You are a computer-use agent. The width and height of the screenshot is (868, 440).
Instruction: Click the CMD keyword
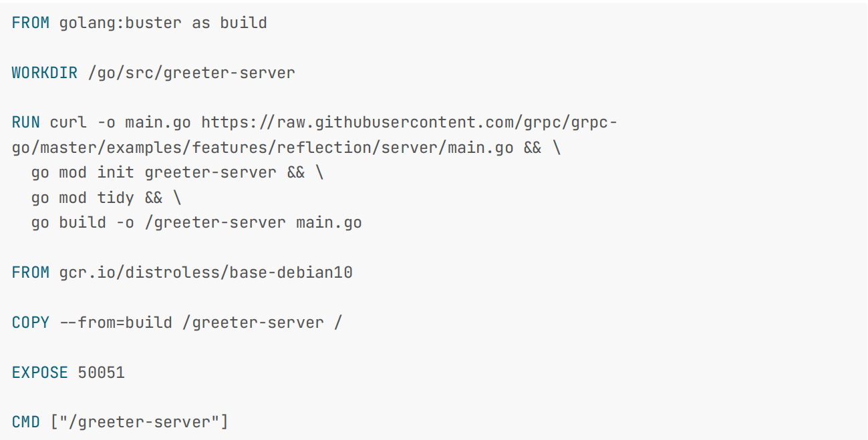(x=26, y=422)
